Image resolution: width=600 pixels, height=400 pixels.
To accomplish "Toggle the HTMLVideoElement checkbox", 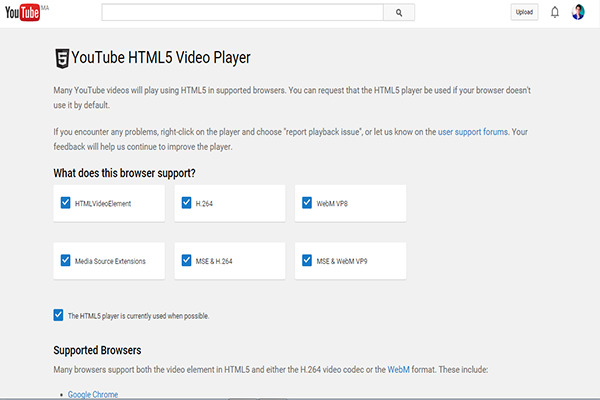I will [x=65, y=203].
